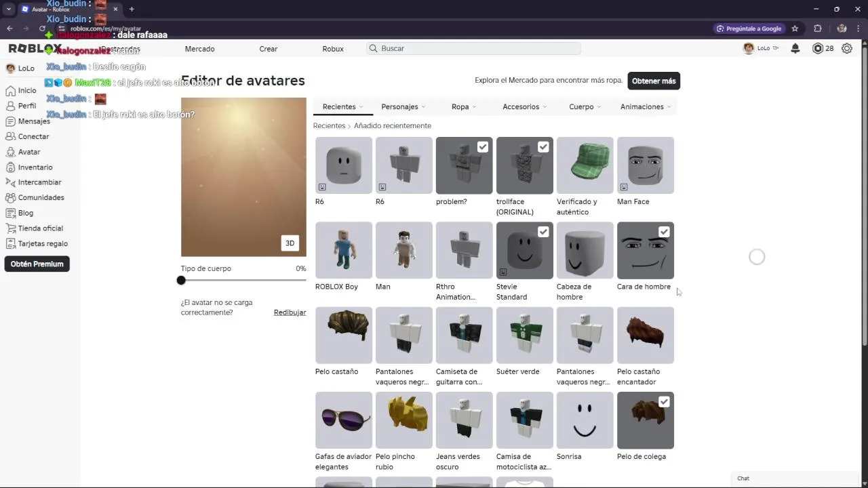Toggle the 3D avatar view button

[290, 243]
